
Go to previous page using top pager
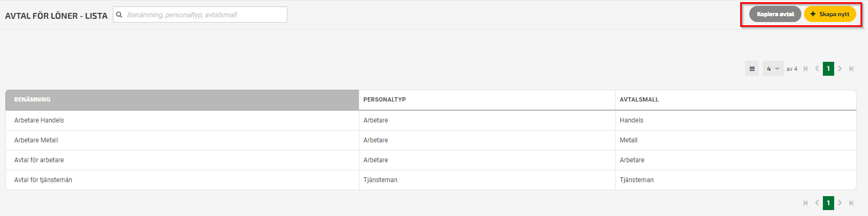tap(817, 69)
